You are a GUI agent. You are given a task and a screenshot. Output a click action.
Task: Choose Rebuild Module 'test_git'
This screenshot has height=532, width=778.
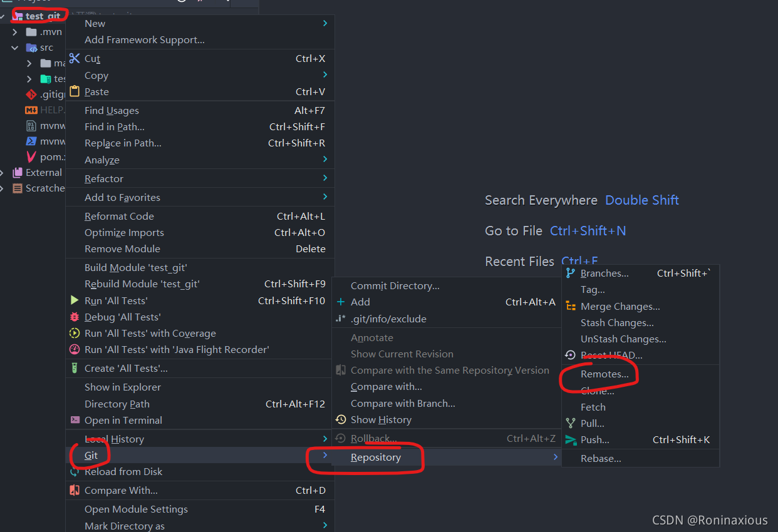[200, 284]
